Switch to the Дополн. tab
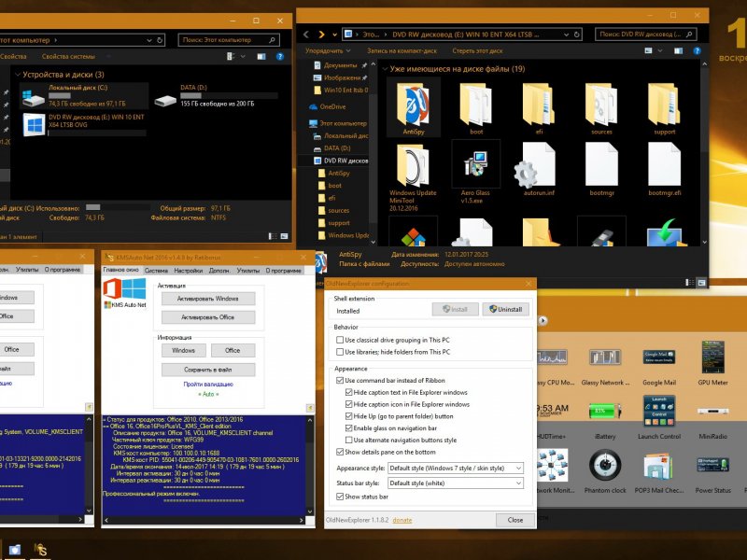This screenshot has width=747, height=560. [x=219, y=271]
